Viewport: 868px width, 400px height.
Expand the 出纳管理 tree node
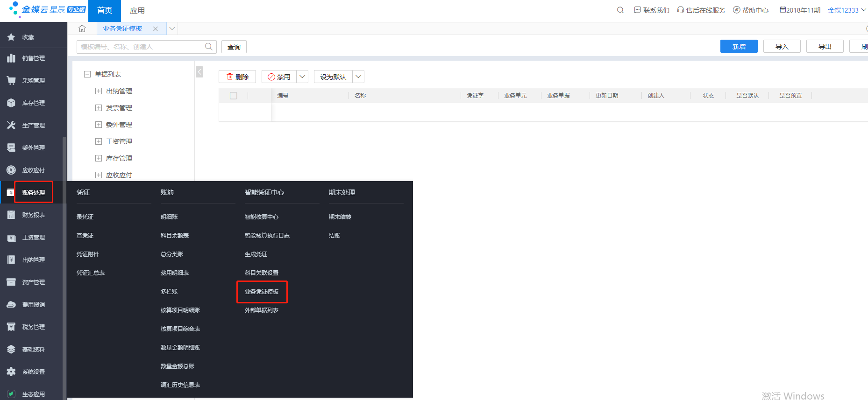pyautogui.click(x=99, y=91)
